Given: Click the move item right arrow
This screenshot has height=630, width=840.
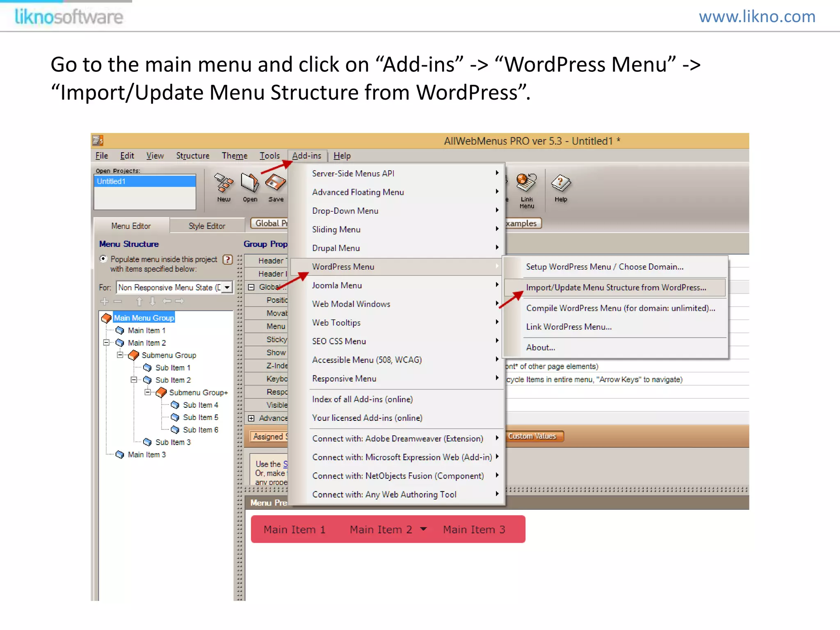Looking at the screenshot, I should tap(180, 301).
